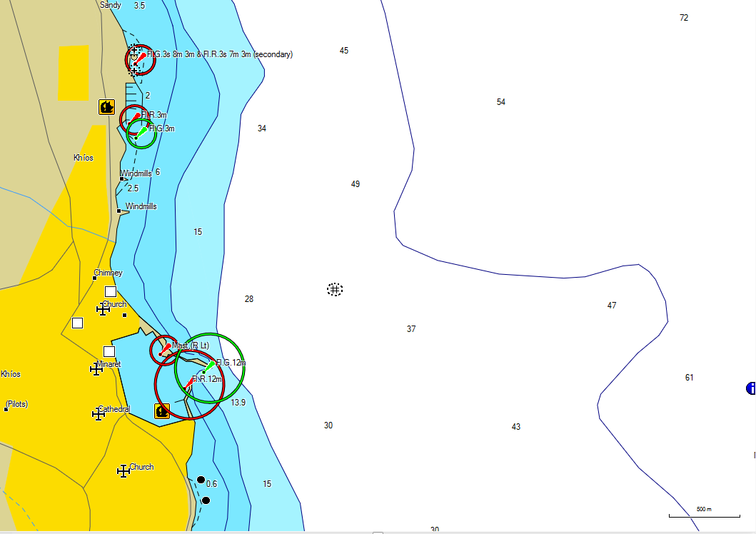Open the blue information icon at right edge

click(750, 388)
